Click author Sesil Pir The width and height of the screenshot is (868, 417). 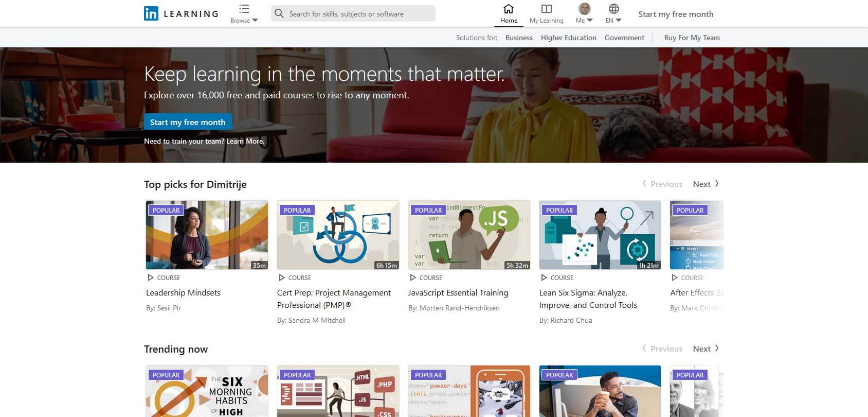pyautogui.click(x=169, y=308)
